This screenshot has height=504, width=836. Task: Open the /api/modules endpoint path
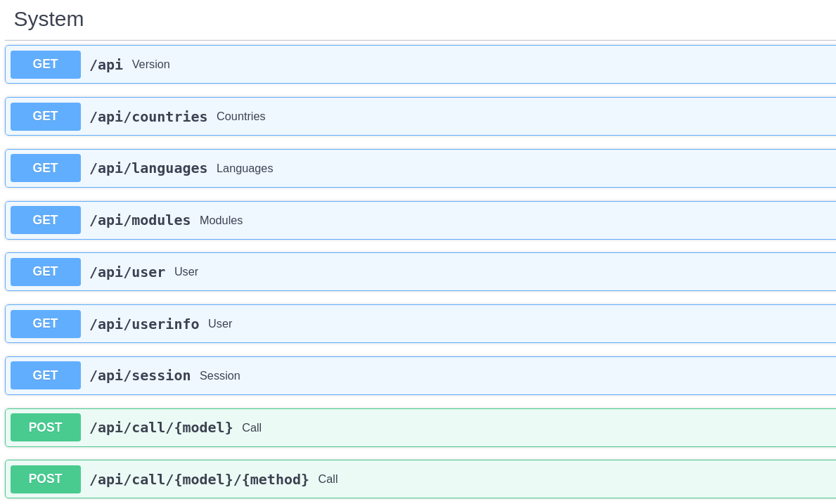[140, 220]
